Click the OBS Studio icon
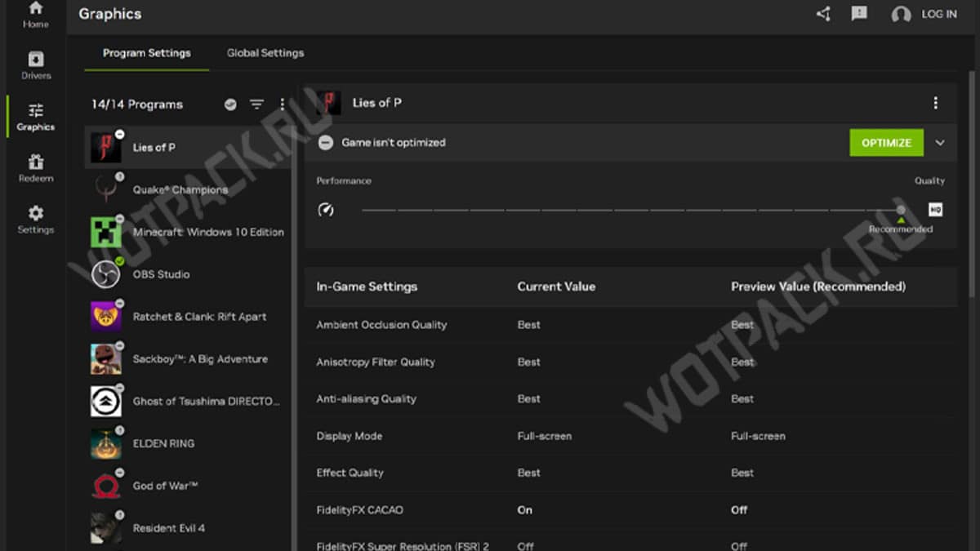The image size is (980, 551). 106,275
